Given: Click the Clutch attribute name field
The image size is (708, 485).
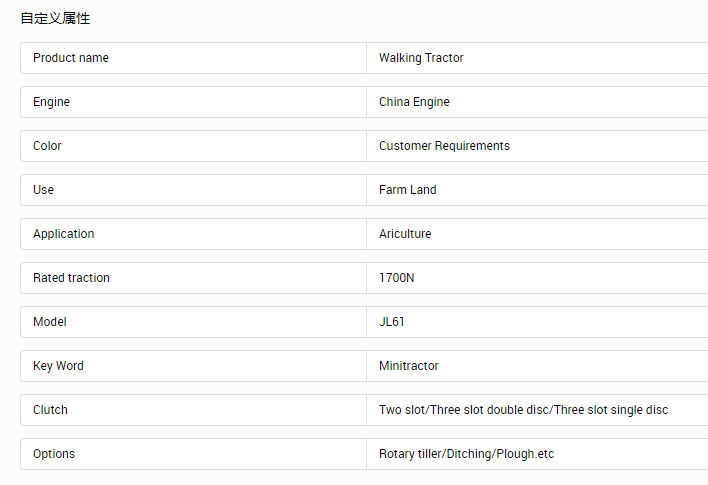Looking at the screenshot, I should (193, 410).
